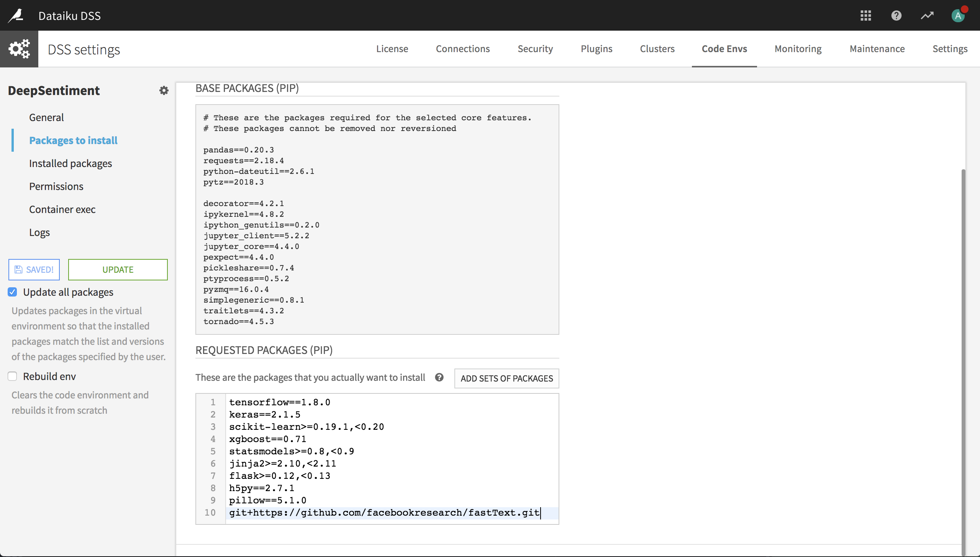This screenshot has width=980, height=557.
Task: Click the DeepSentiment environment title
Action: click(54, 90)
